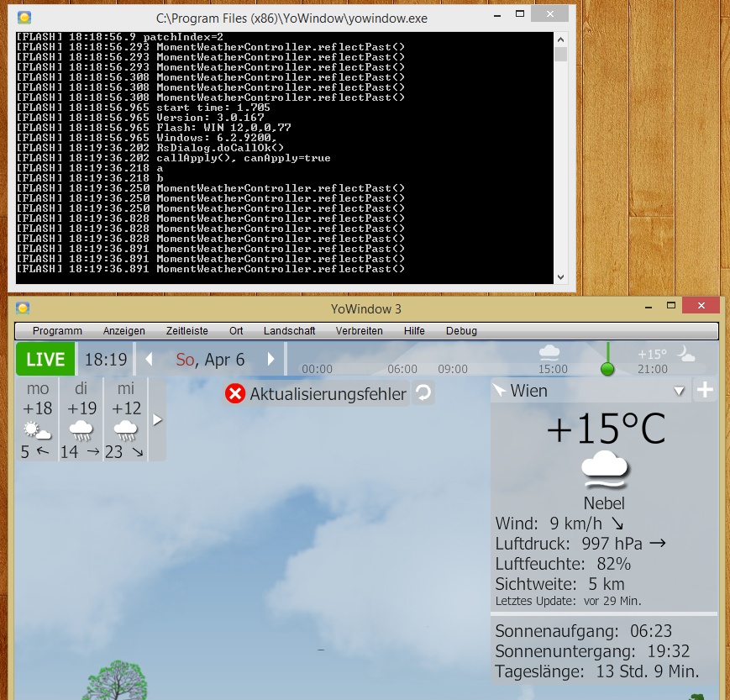
Task: Open the Programm menu
Action: click(57, 331)
